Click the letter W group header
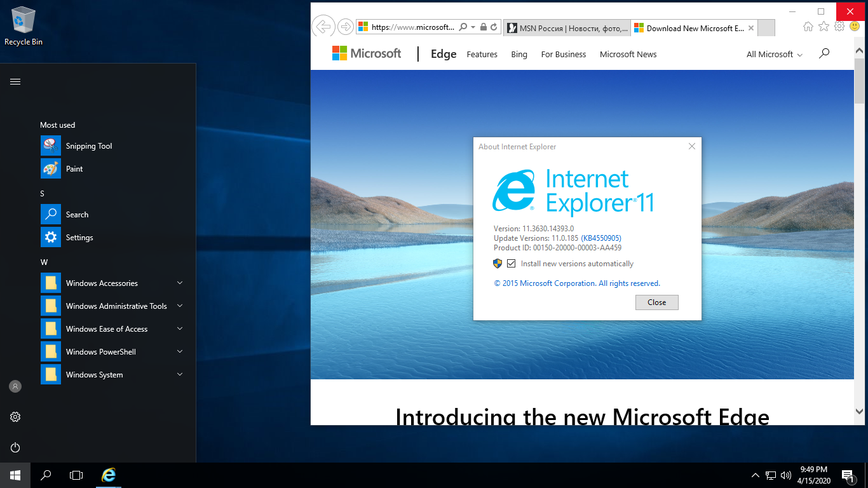 44,262
